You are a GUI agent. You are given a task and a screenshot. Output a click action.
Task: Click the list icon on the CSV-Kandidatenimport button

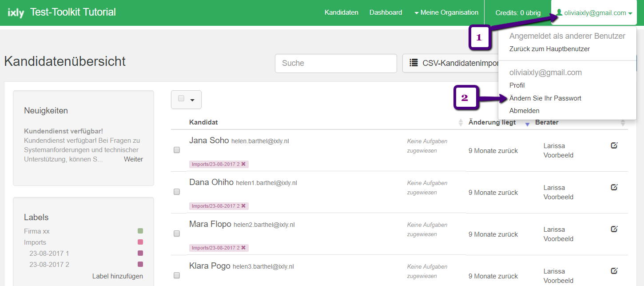point(413,63)
